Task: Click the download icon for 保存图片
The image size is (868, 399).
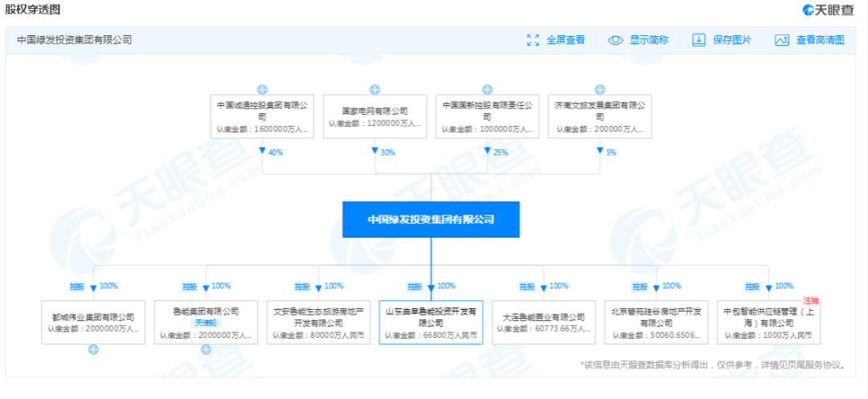Action: click(x=699, y=40)
